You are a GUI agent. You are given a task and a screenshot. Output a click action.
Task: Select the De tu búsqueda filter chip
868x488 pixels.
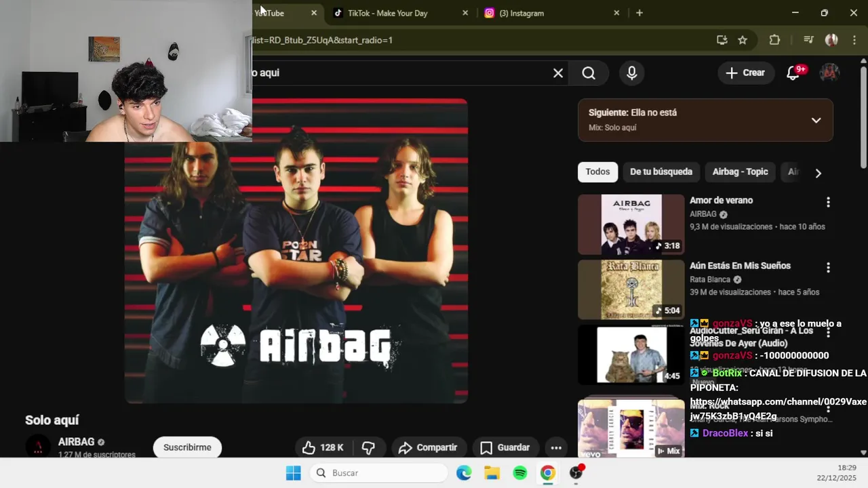661,171
